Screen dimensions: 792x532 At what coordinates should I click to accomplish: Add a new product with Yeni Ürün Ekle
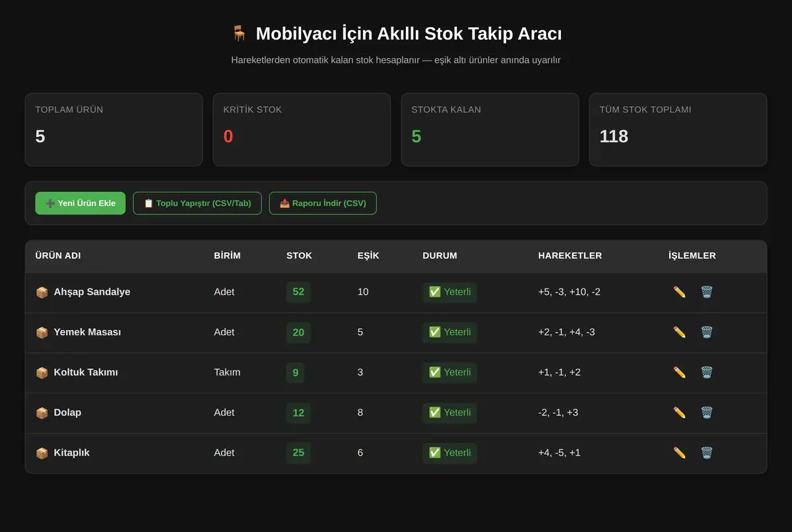pos(81,203)
